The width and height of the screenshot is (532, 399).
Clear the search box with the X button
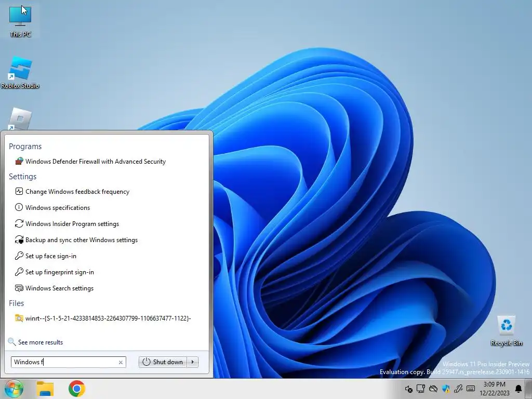point(121,362)
